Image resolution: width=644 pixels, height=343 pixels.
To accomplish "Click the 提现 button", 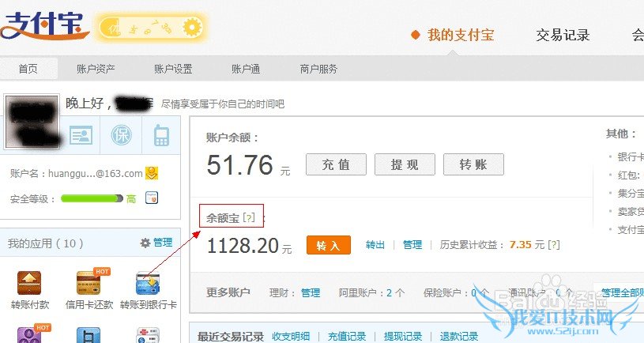I will coord(405,164).
